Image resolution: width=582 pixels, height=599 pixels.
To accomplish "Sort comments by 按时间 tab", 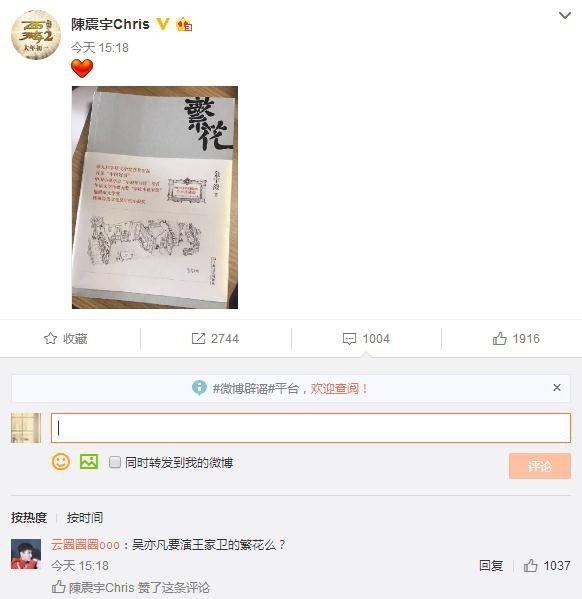I will pos(85,518).
